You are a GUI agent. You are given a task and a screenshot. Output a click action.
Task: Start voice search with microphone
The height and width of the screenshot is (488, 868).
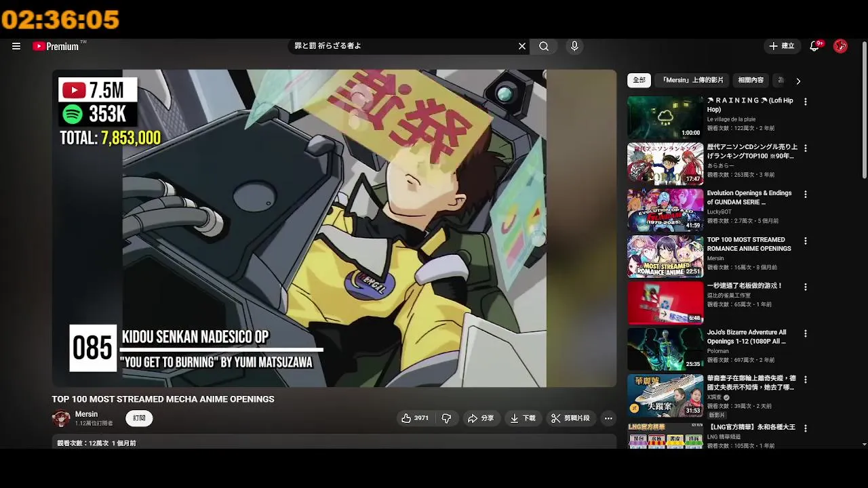(x=574, y=46)
